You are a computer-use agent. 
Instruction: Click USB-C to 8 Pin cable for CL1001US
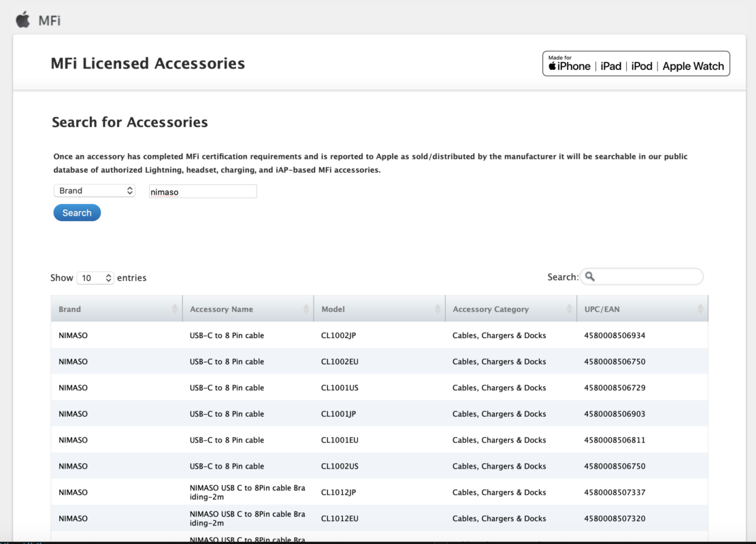[x=227, y=388]
